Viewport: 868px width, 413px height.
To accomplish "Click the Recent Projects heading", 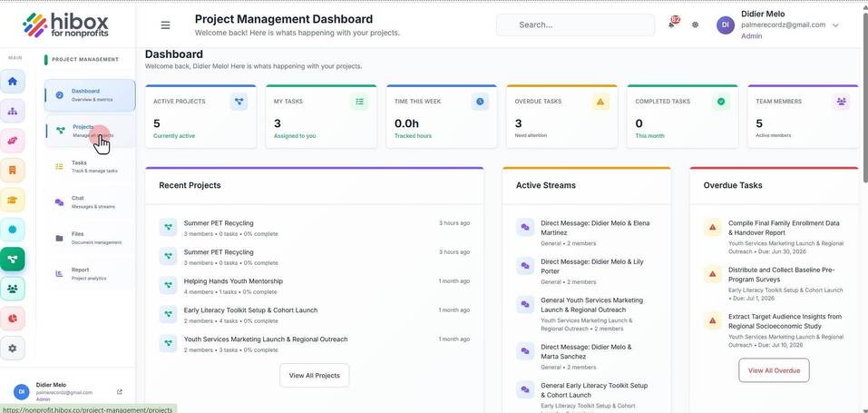I will [x=190, y=185].
